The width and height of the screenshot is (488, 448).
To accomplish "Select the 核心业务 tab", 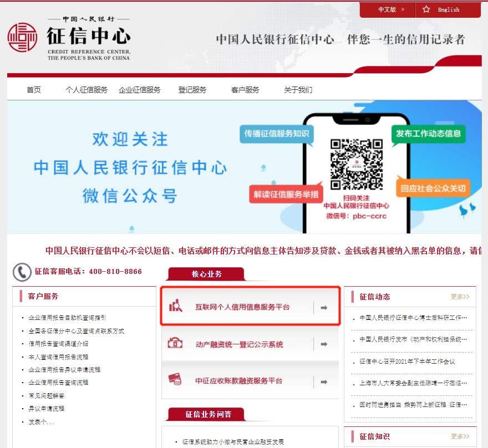I will pos(207,274).
